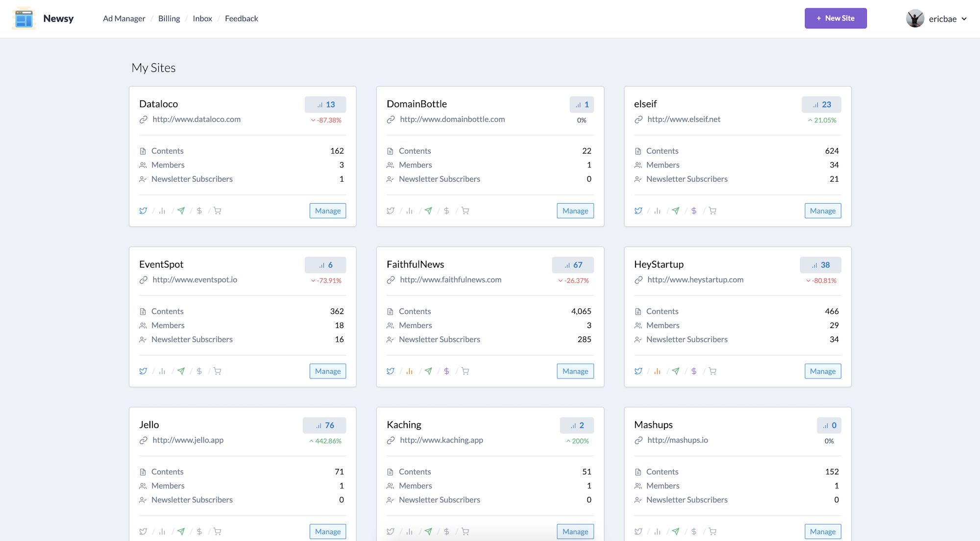
Task: Click the Newsy logo icon
Action: (x=24, y=19)
